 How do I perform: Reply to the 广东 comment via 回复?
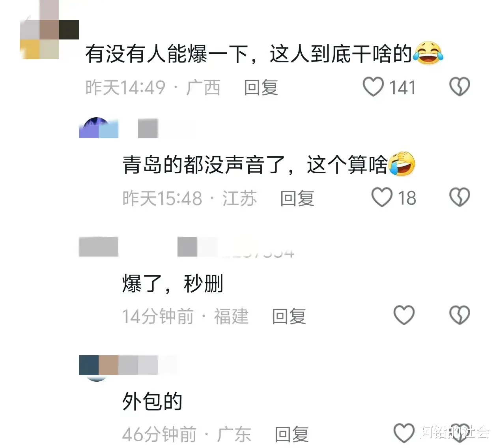(x=291, y=434)
